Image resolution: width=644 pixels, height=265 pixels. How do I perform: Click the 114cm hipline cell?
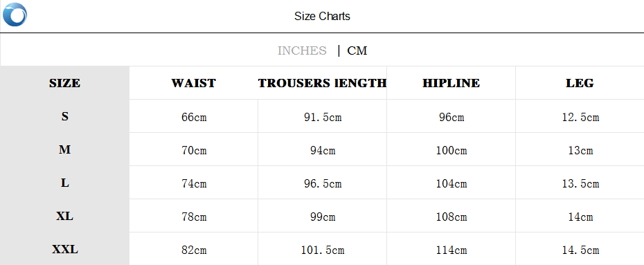pos(451,250)
